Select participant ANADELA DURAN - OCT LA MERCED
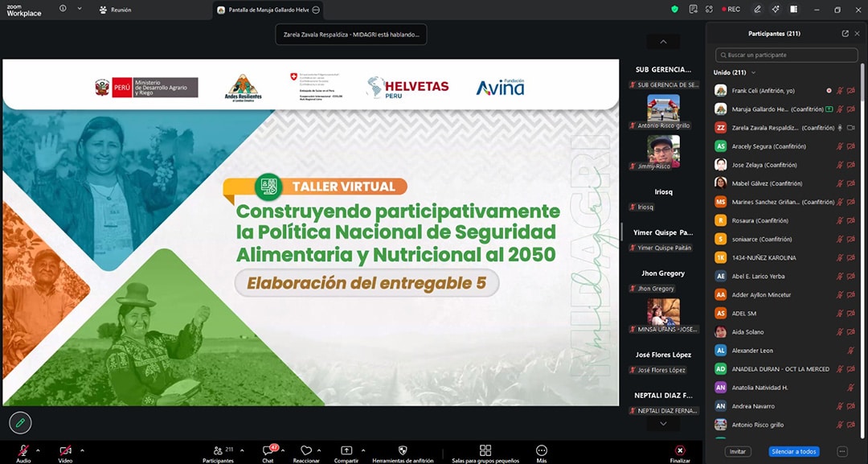 (785, 369)
